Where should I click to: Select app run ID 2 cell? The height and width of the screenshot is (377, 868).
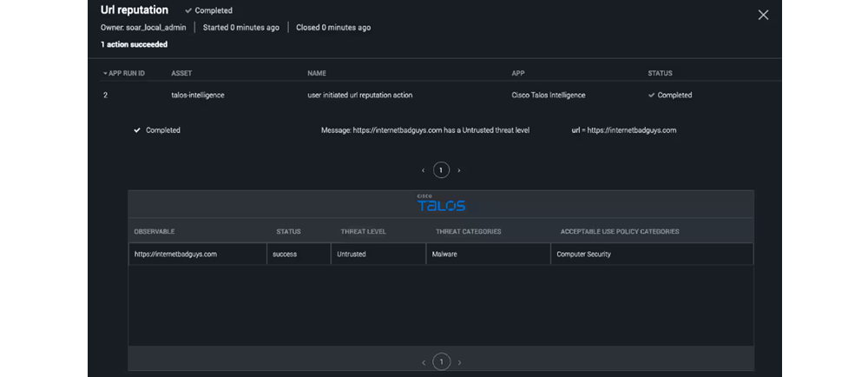(x=105, y=96)
